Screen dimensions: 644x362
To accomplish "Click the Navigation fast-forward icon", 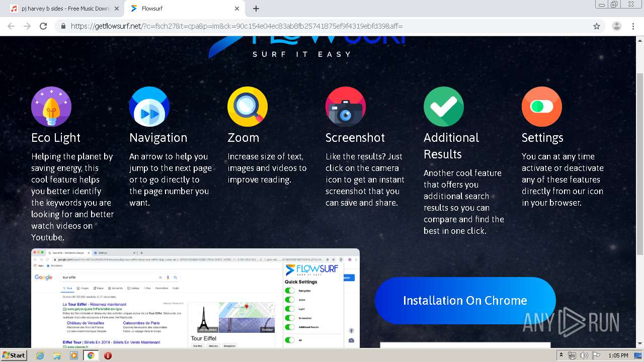I will click(149, 107).
